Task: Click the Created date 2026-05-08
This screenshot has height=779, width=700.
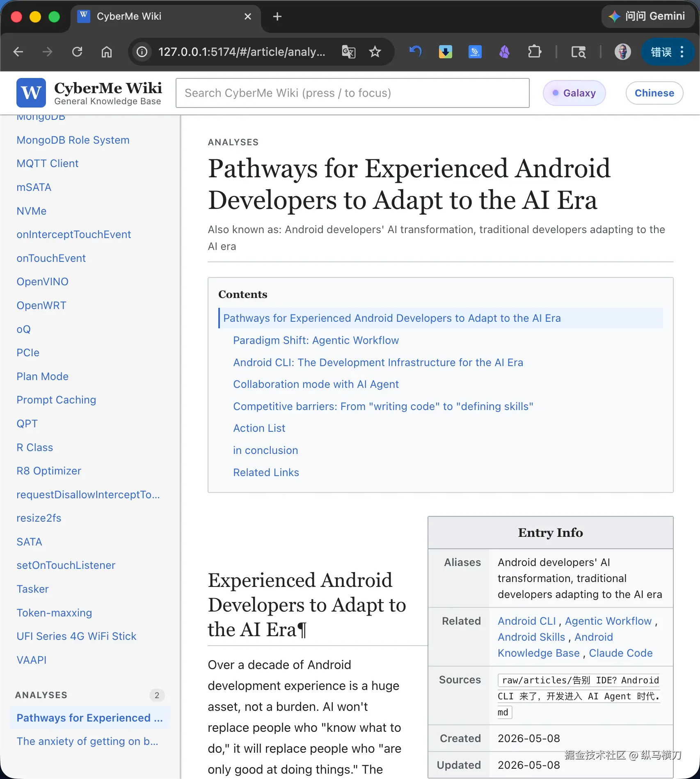Action: [529, 738]
